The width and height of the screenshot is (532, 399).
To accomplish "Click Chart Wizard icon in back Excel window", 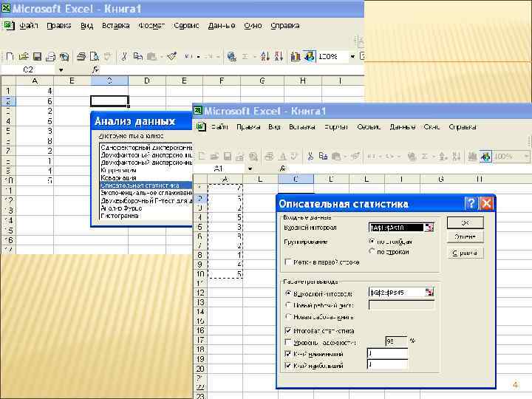I will click(296, 56).
